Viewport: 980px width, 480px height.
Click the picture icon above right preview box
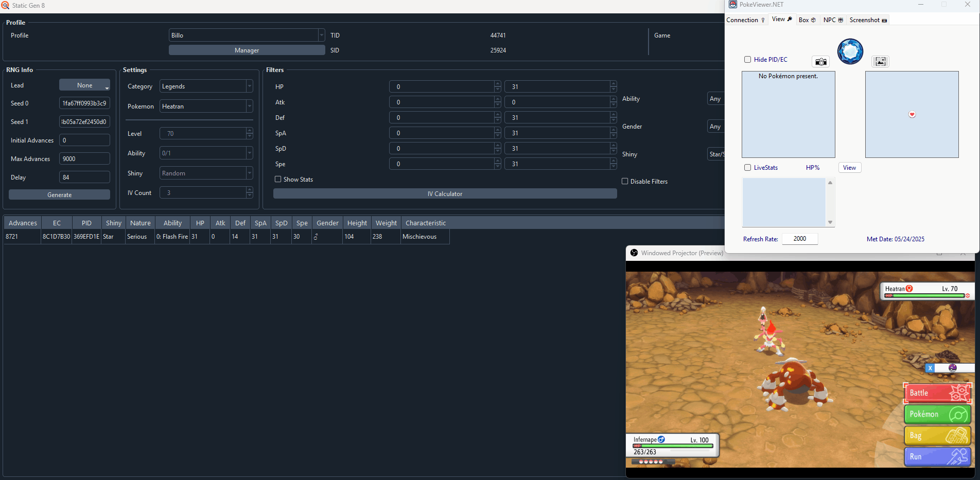click(880, 62)
